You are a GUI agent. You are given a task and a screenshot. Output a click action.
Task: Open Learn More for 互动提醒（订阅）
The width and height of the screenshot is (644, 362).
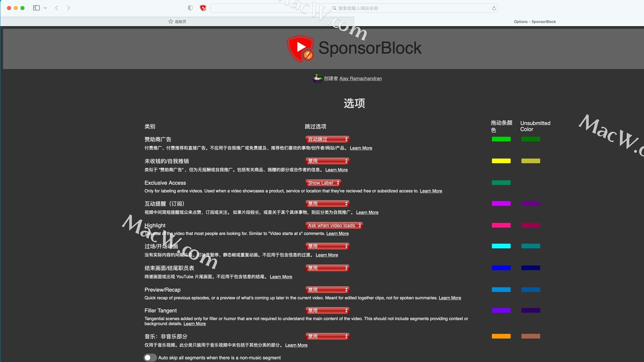[x=367, y=212]
